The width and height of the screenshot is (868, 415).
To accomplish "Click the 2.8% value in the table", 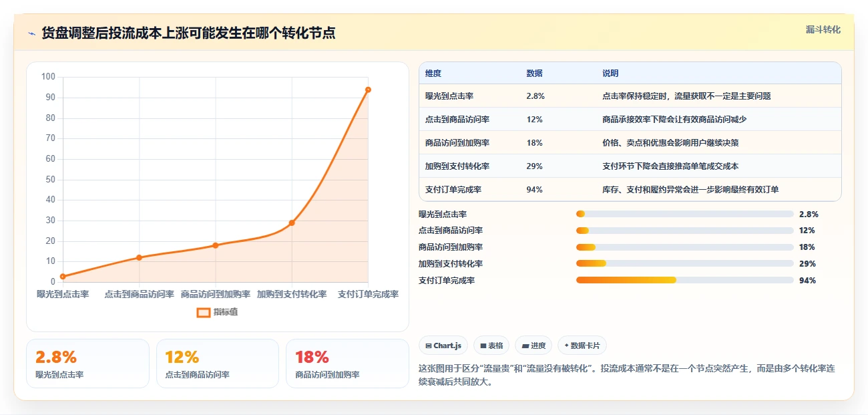I will 535,96.
